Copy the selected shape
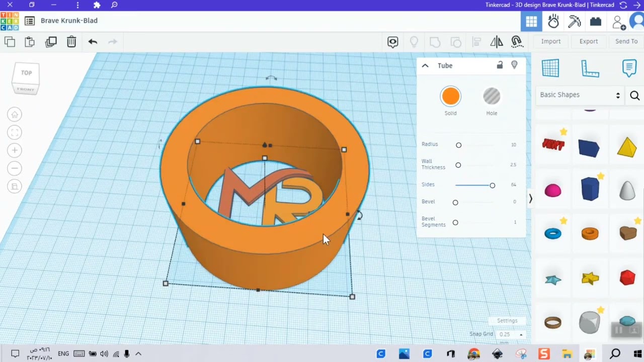The height and width of the screenshot is (362, 644). 10,42
